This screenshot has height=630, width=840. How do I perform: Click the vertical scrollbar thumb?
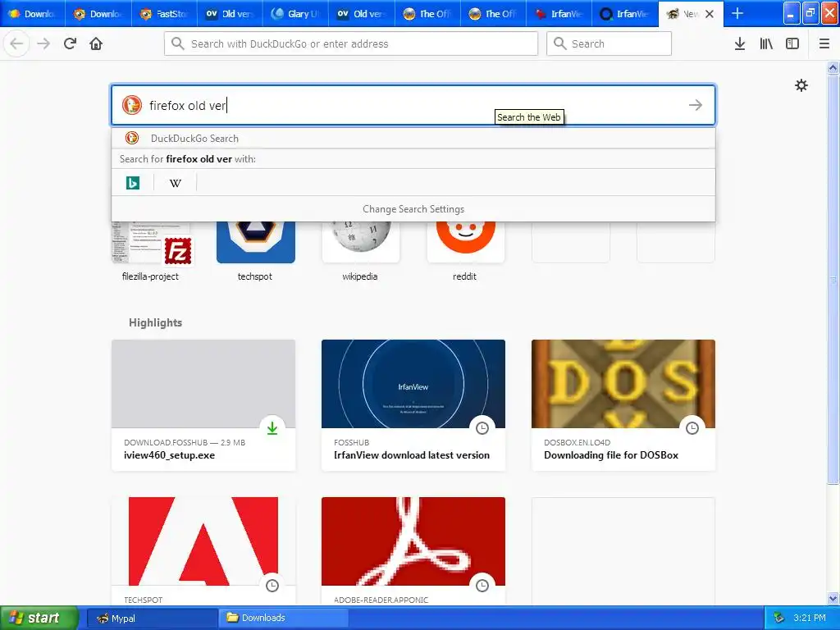[x=833, y=279]
